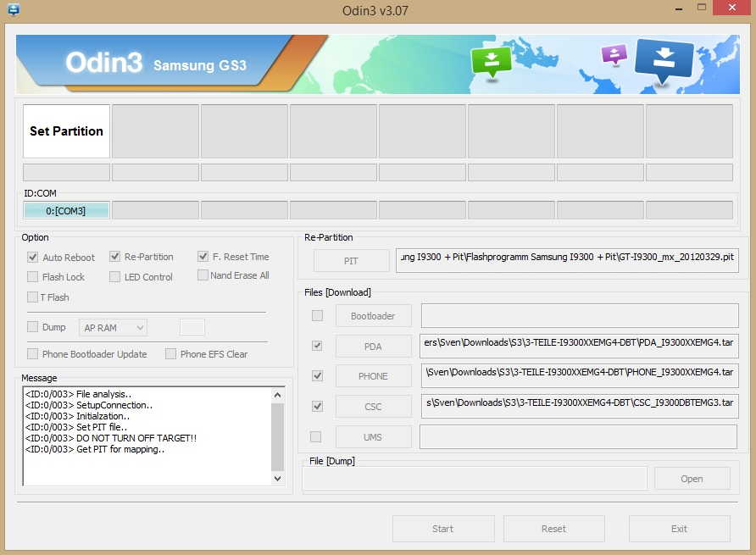Click the PHONE file path field
The image size is (756, 555).
click(580, 376)
